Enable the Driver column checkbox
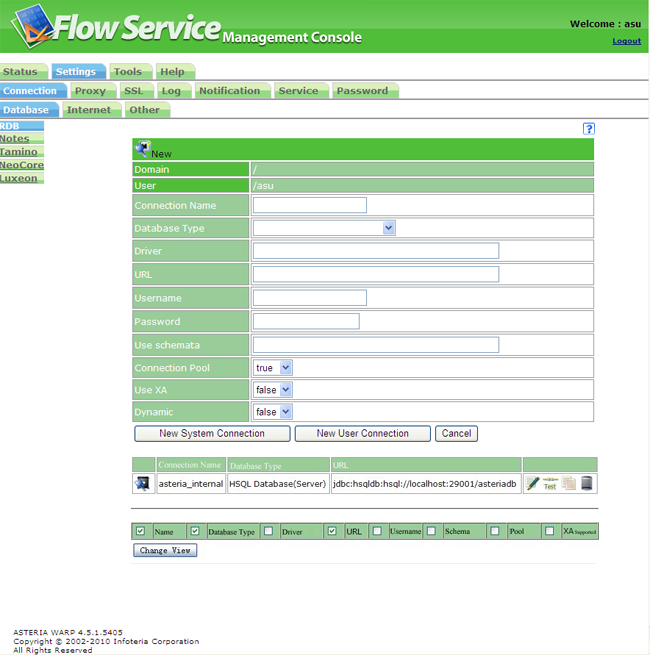This screenshot has height=655, width=650. click(268, 531)
